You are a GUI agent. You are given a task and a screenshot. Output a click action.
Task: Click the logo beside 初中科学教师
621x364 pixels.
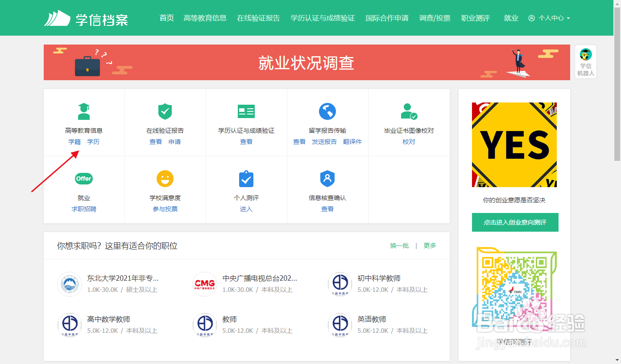tap(340, 284)
